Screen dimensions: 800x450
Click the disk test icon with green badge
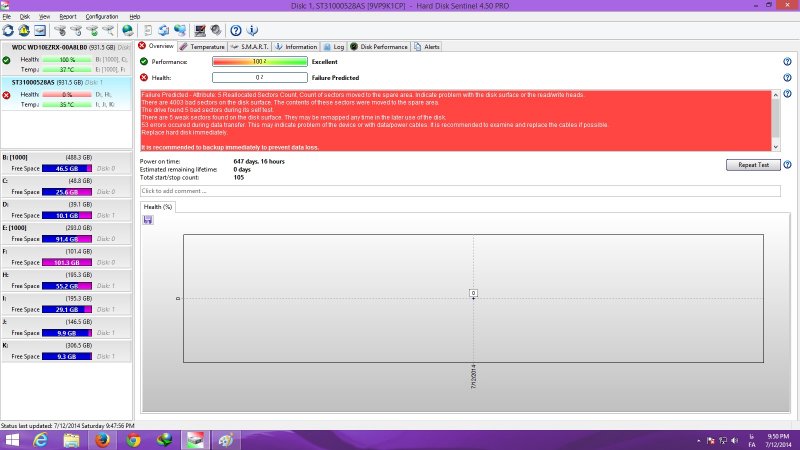point(92,31)
